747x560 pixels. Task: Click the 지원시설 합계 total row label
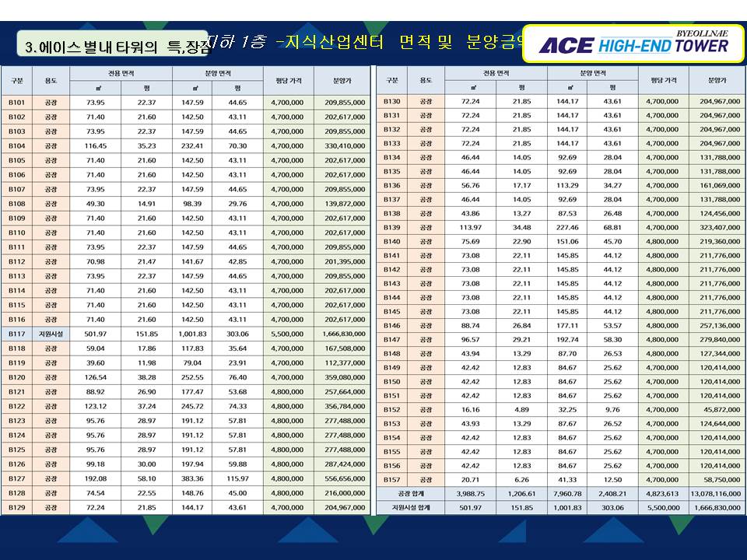tap(411, 508)
